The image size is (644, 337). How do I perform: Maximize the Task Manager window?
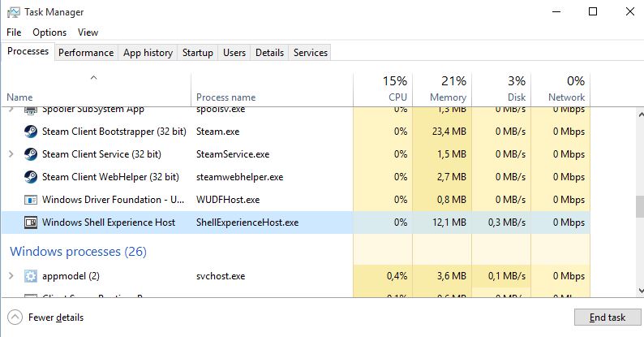[x=593, y=11]
